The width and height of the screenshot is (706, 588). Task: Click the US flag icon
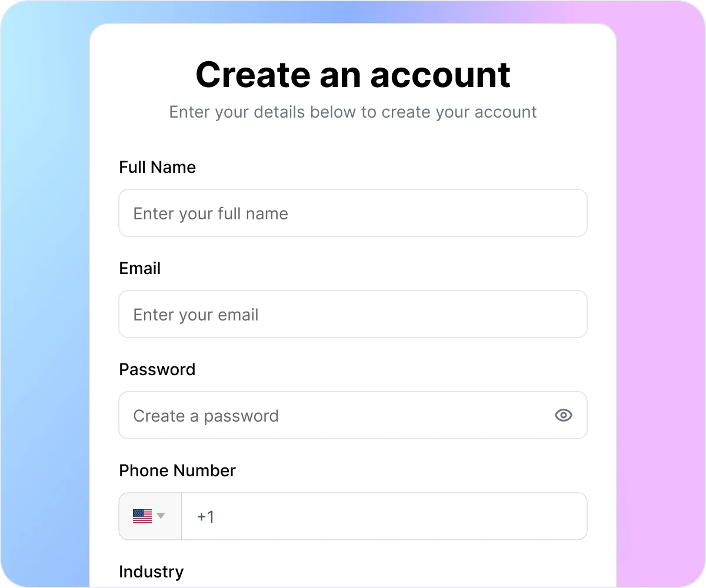click(142, 516)
